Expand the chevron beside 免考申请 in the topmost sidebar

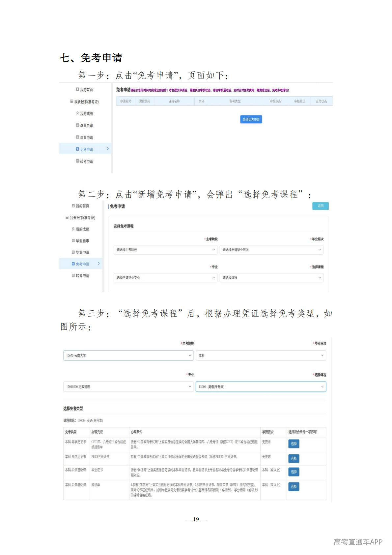pyautogui.click(x=108, y=149)
